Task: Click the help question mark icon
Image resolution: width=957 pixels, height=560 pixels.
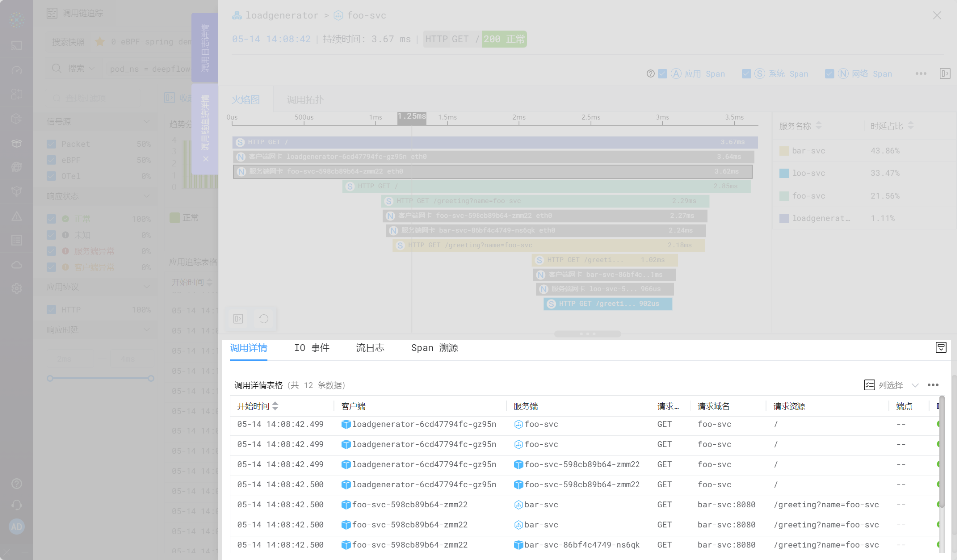Action: click(x=650, y=74)
